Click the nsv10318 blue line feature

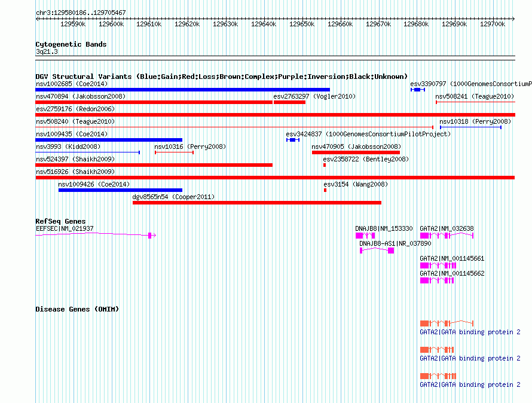[x=470, y=127]
